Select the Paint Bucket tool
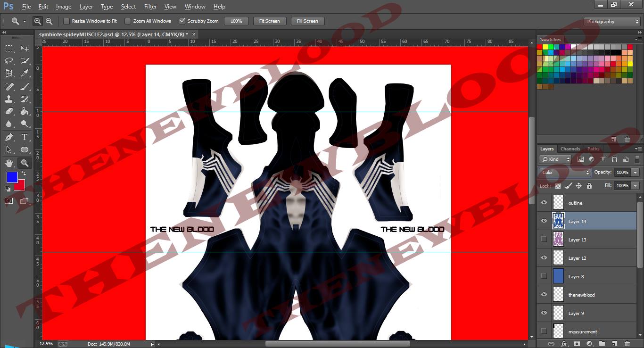This screenshot has height=348, width=644. point(25,111)
